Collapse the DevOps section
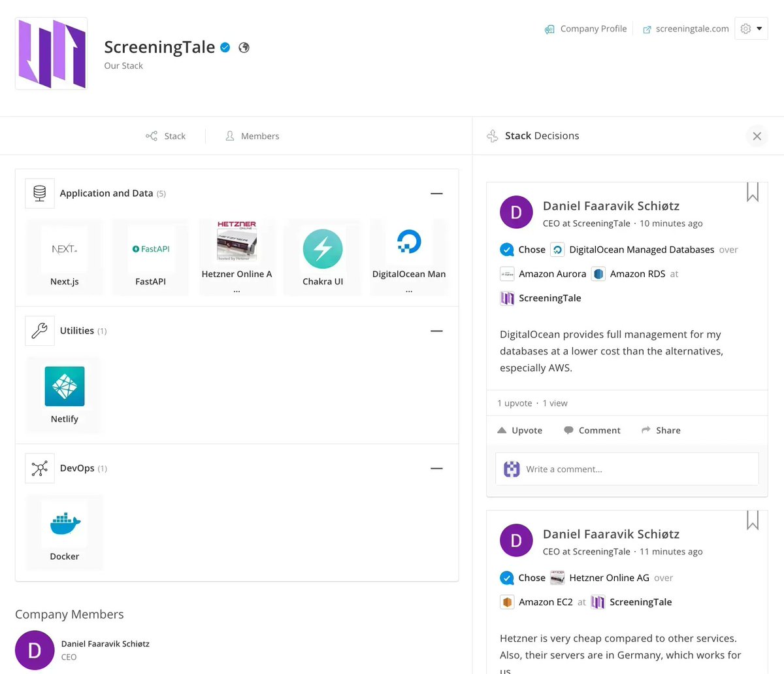Image resolution: width=784 pixels, height=674 pixels. (x=437, y=468)
